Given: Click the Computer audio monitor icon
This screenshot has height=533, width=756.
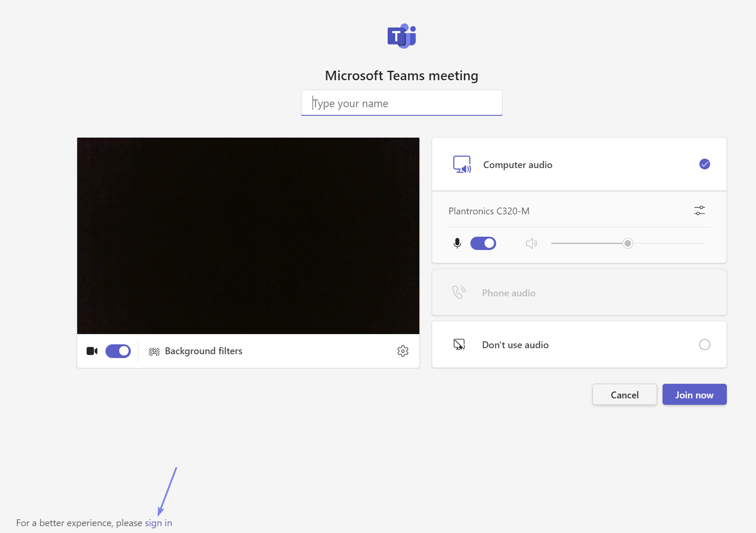Looking at the screenshot, I should (x=462, y=165).
